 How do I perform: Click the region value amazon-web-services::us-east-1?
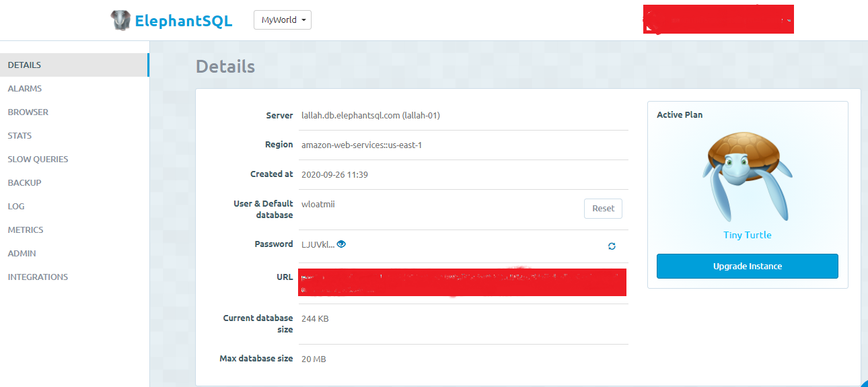(362, 145)
